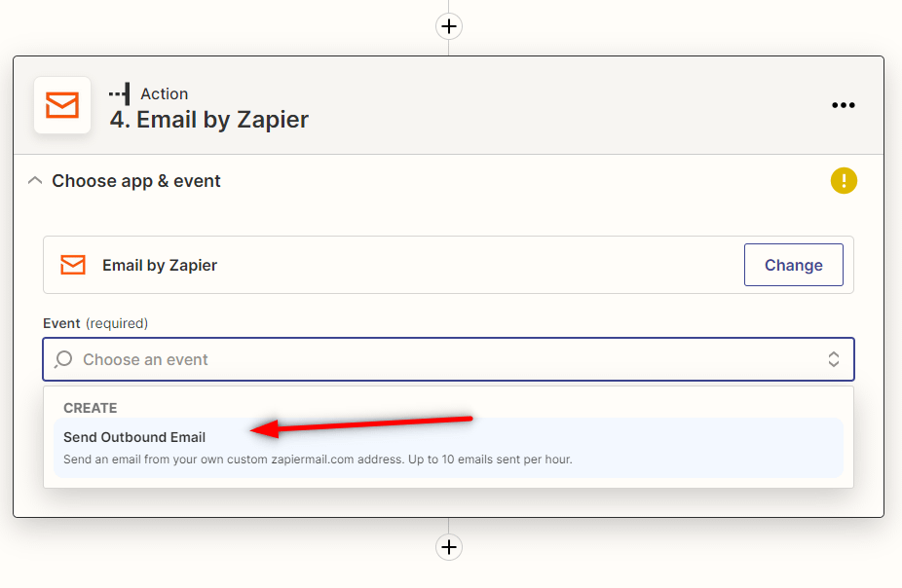Click the yellow warning status icon
This screenshot has height=588, width=902.
(x=844, y=181)
